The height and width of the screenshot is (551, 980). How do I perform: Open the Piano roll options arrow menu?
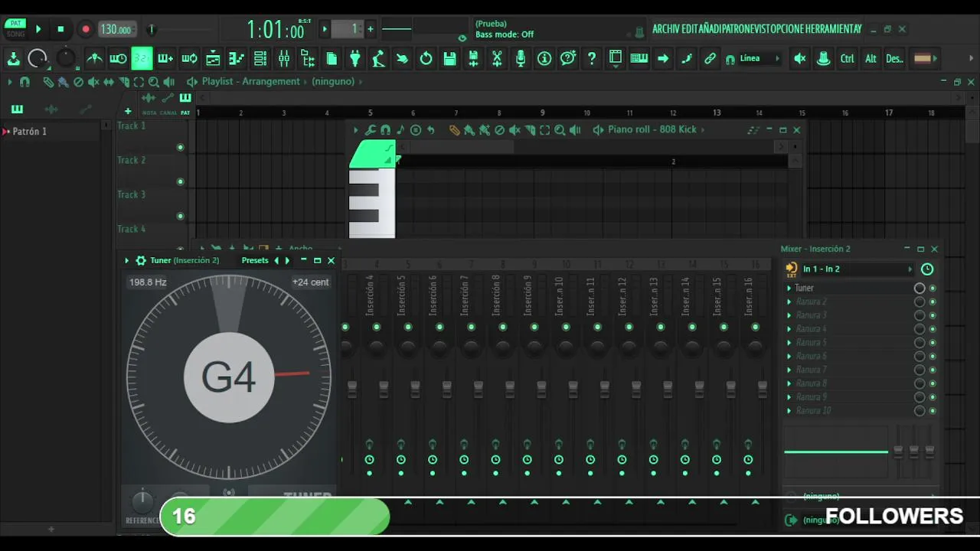click(355, 130)
